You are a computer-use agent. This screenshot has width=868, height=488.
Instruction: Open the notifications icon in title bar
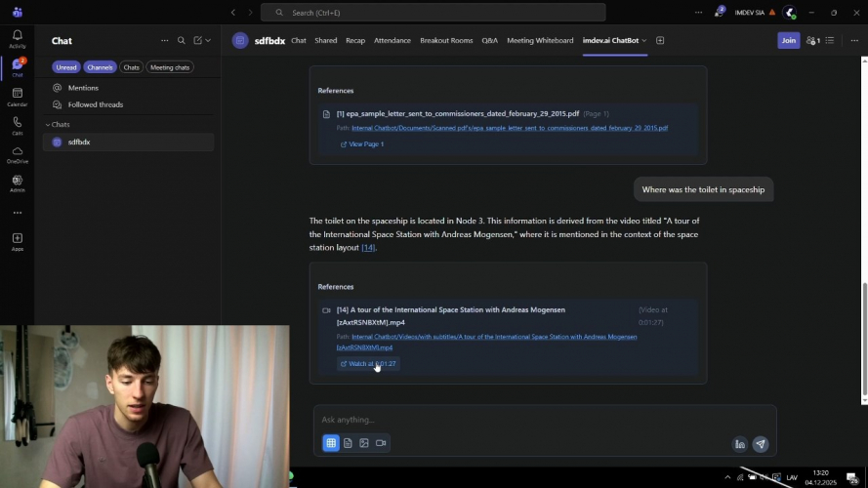click(x=719, y=12)
